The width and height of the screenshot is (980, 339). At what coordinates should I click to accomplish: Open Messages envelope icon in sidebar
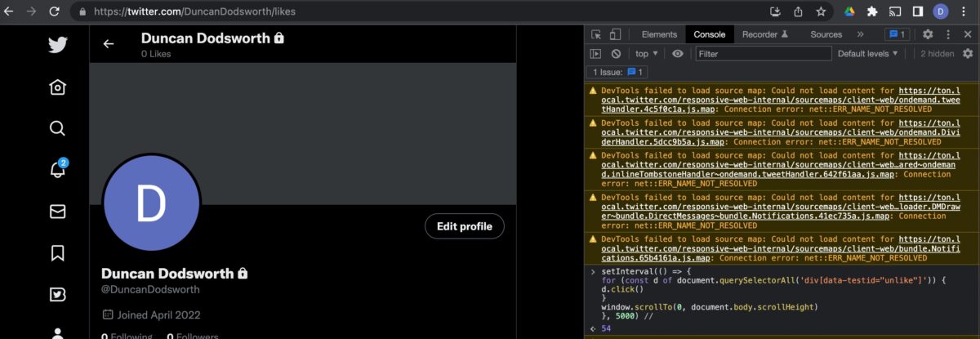click(57, 212)
